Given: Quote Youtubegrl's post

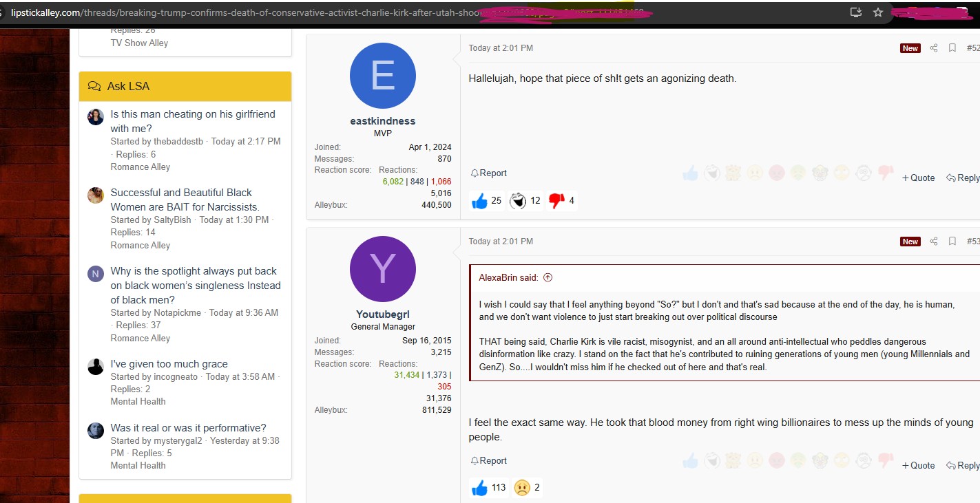Looking at the screenshot, I should (919, 465).
